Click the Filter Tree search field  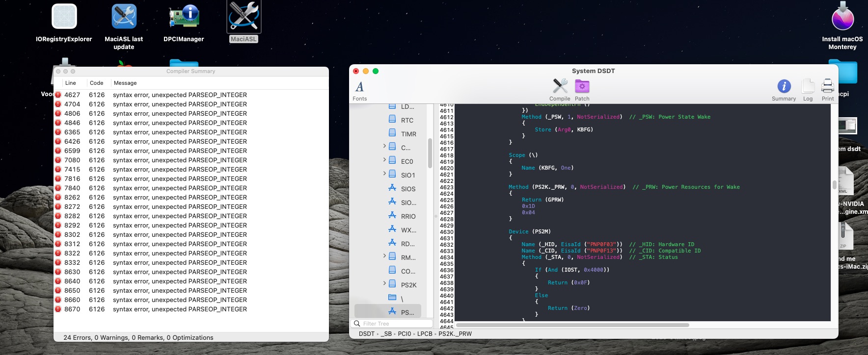pos(396,324)
